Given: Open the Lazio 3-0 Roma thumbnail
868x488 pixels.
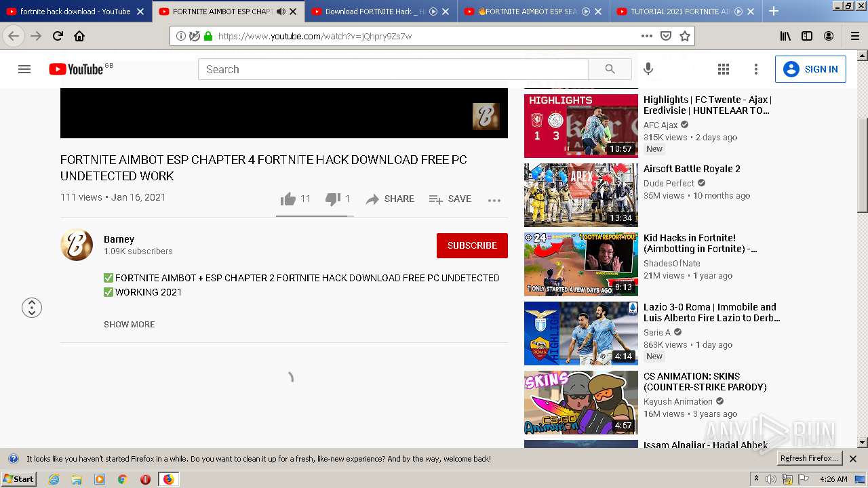Looking at the screenshot, I should pos(581,333).
